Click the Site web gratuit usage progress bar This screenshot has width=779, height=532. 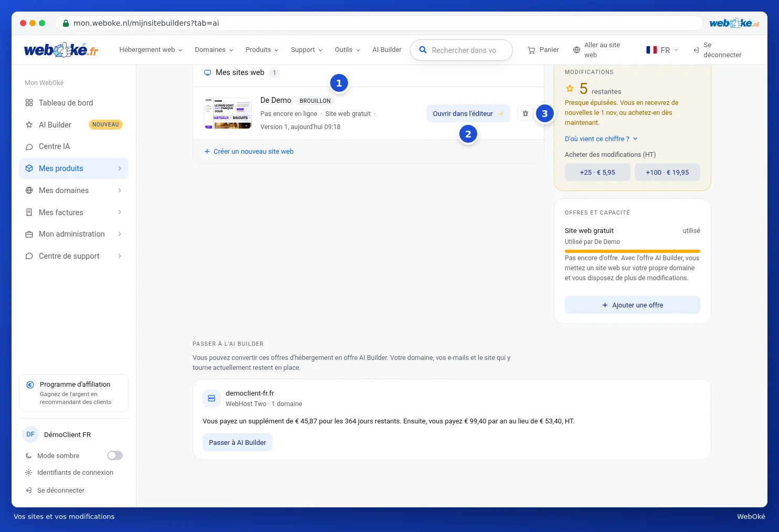pyautogui.click(x=633, y=251)
